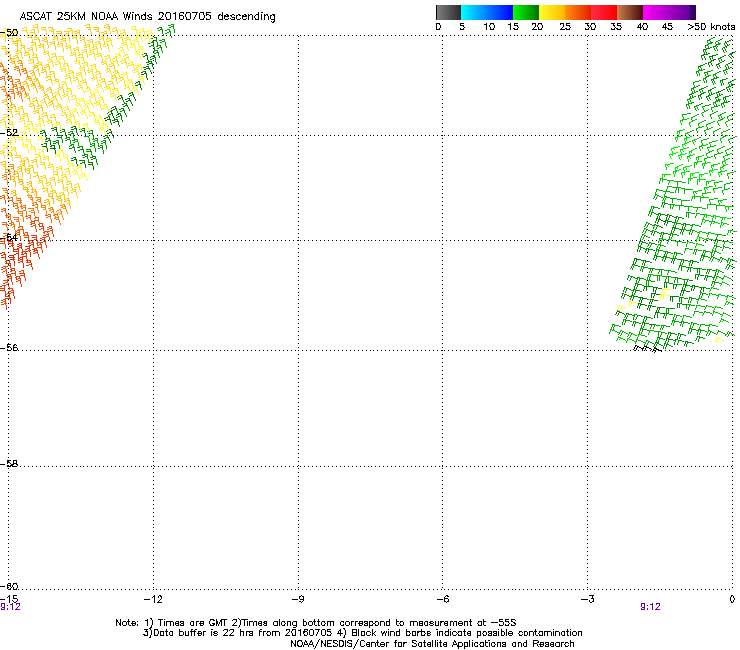Click the '25' label under the color bar

(565, 27)
